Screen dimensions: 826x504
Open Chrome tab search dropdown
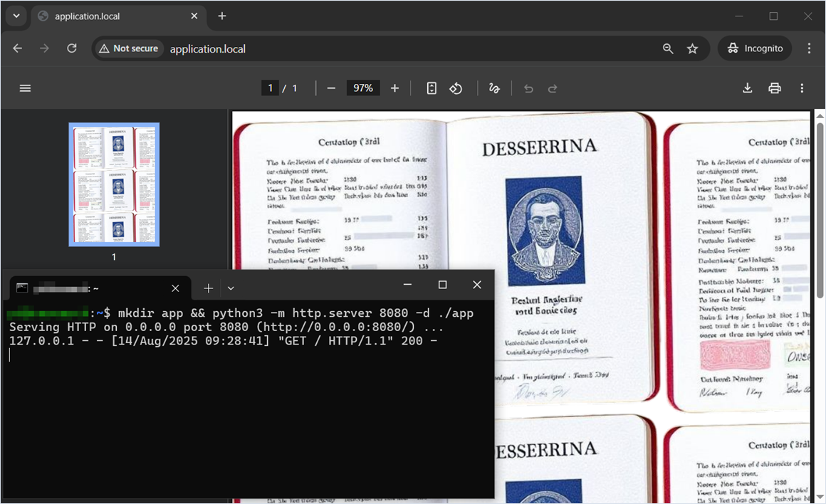pyautogui.click(x=16, y=16)
